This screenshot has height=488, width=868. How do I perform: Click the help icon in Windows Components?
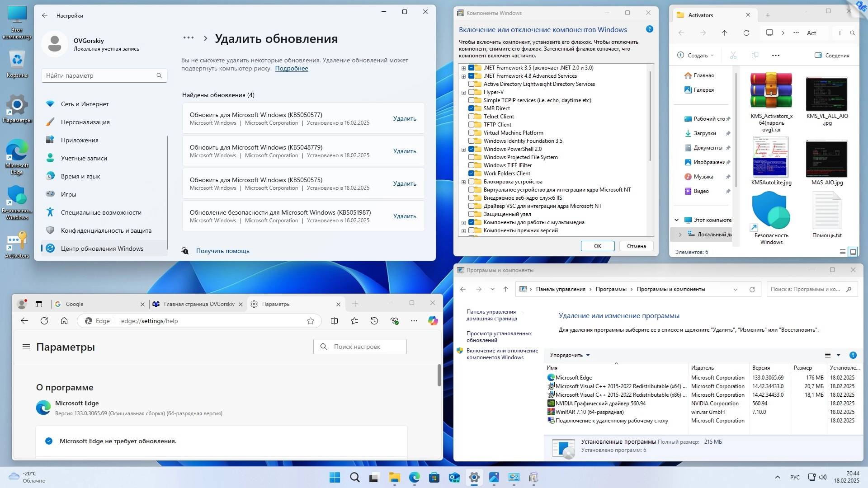point(650,29)
